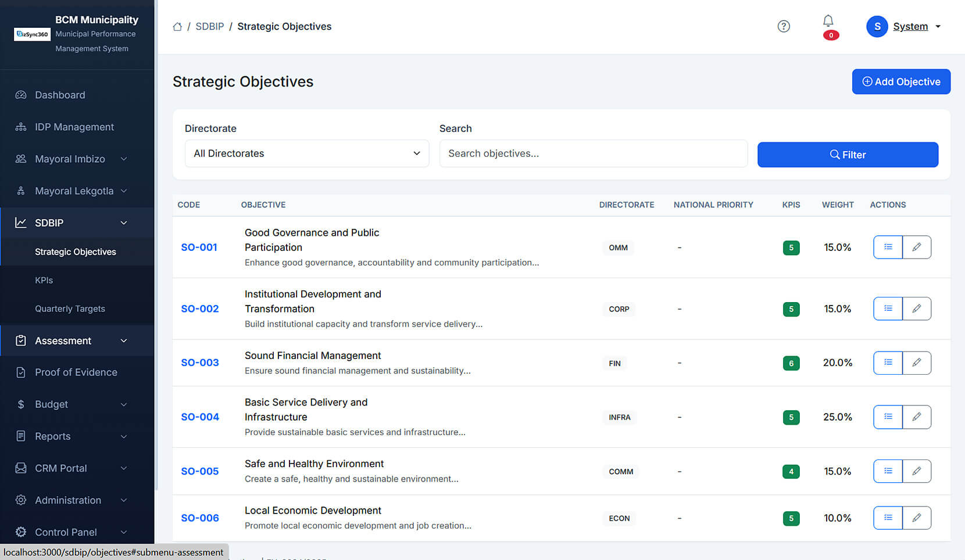The image size is (965, 560).
Task: Click the green KPI badge for SO-004
Action: (x=791, y=417)
